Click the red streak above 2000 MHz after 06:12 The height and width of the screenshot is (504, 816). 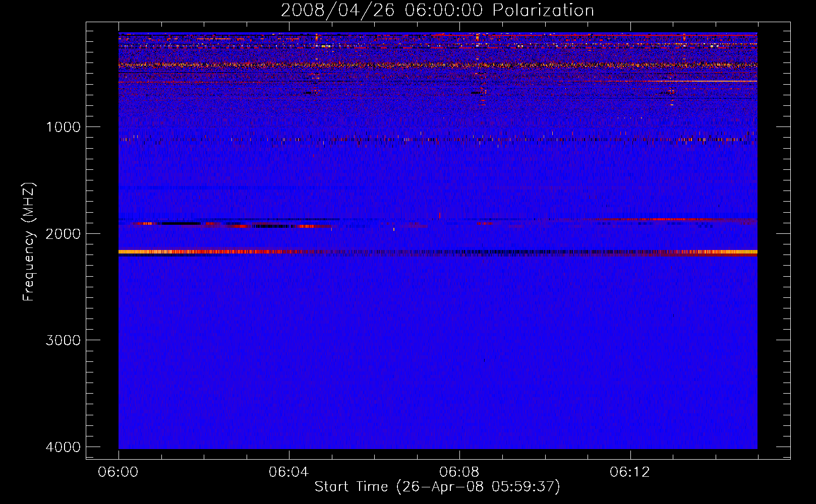pyautogui.click(x=656, y=220)
